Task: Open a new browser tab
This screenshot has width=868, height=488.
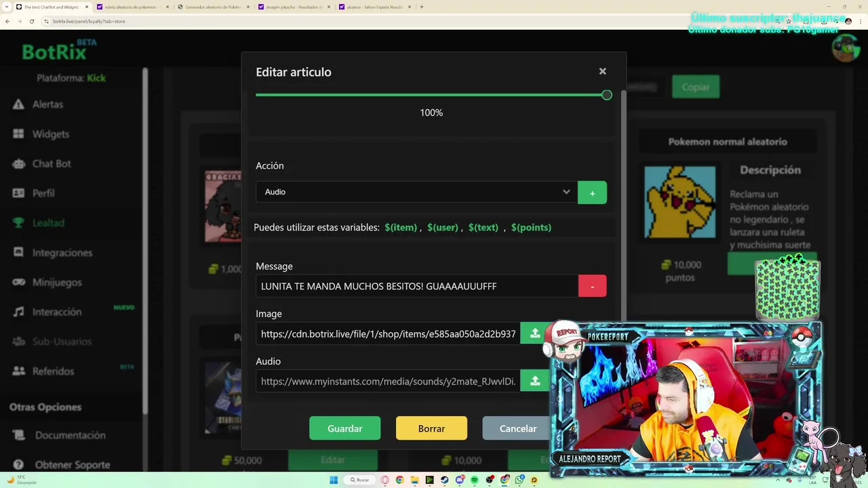Action: click(422, 7)
